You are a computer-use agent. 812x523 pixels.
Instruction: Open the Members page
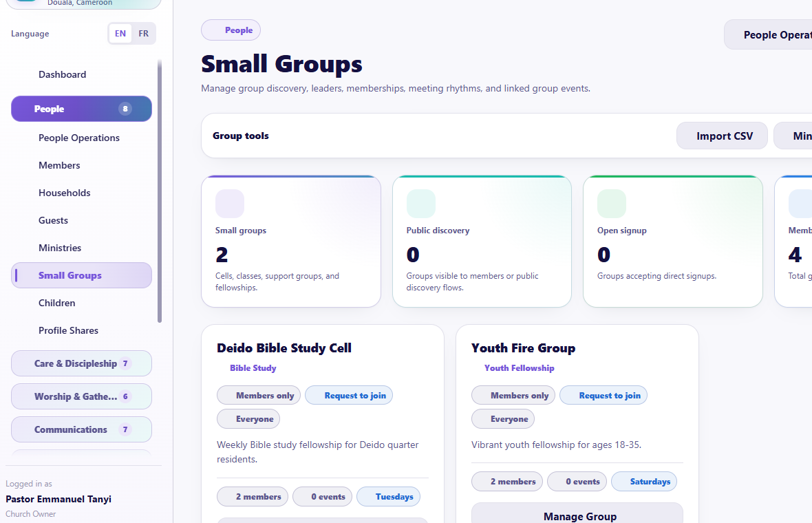tap(81, 165)
